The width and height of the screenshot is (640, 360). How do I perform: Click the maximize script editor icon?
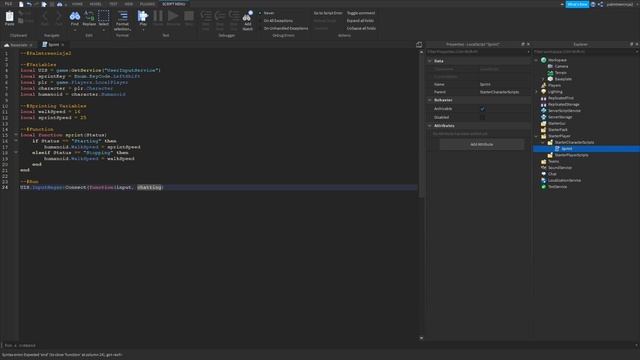(419, 44)
